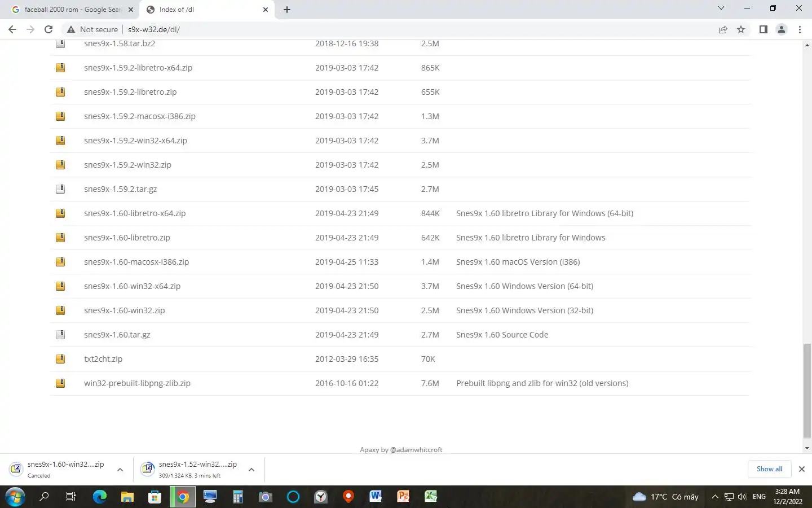Open the tab search chevron
This screenshot has height=508, width=812.
coord(721,8)
